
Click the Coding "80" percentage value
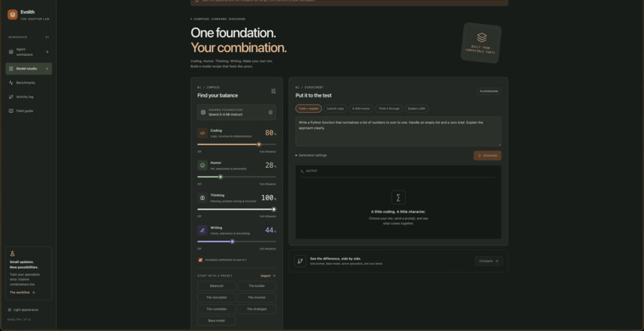pyautogui.click(x=271, y=133)
